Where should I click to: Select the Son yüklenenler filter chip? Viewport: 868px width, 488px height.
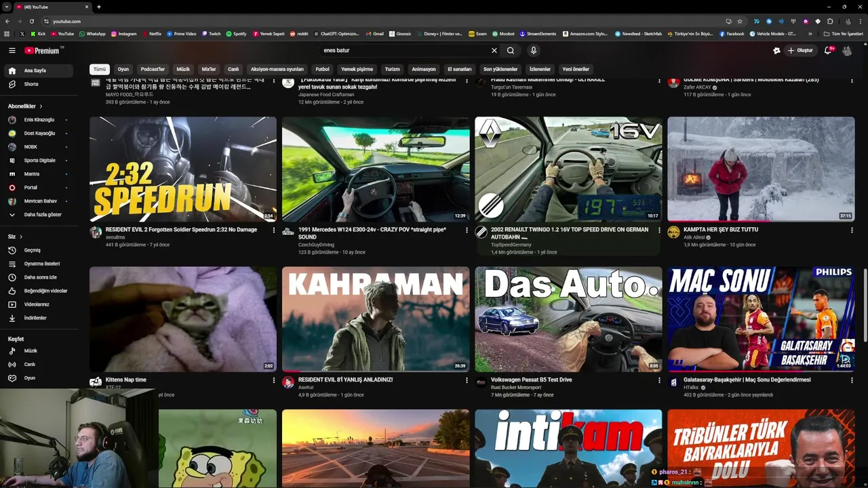click(500, 69)
